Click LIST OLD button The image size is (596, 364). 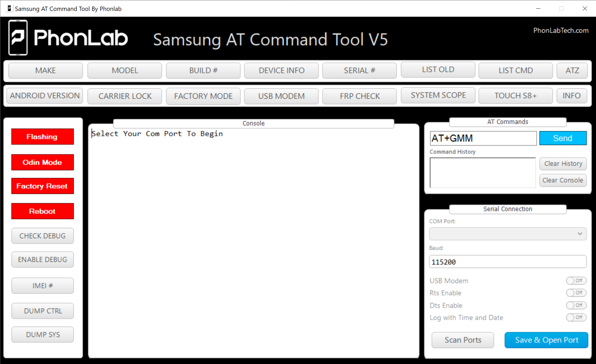point(438,70)
